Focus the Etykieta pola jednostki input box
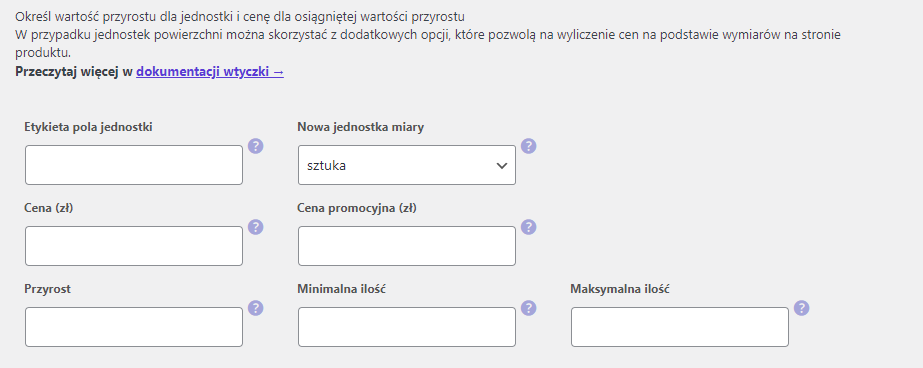Viewport: 923px width, 368px height. pos(134,165)
